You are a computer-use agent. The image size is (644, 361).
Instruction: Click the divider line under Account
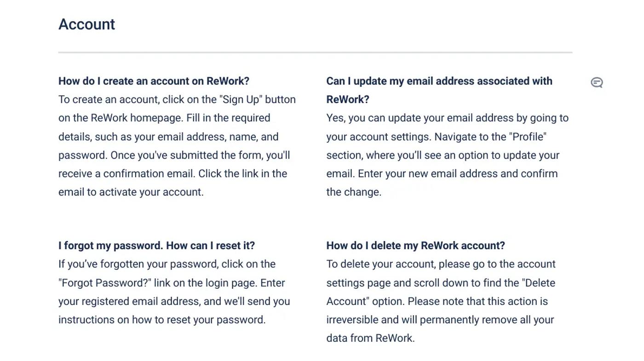coord(315,52)
